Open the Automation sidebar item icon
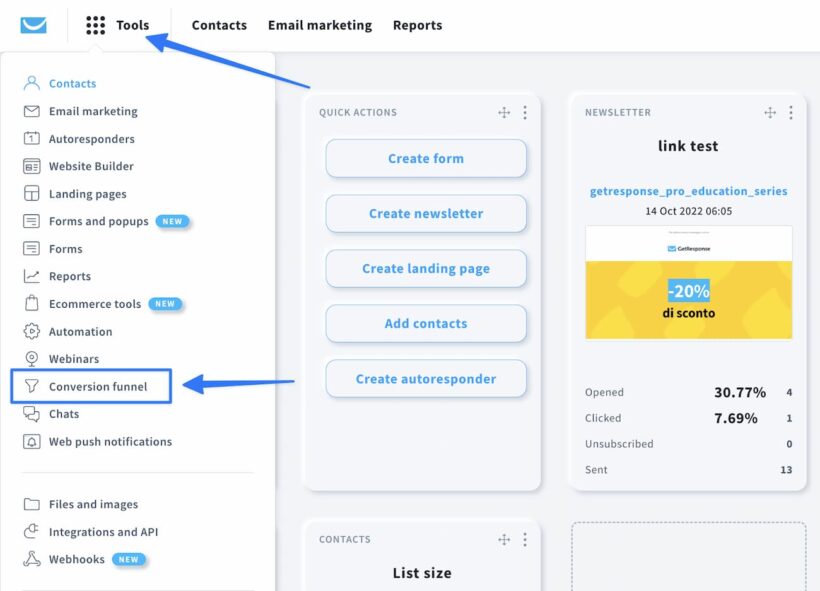 click(33, 331)
